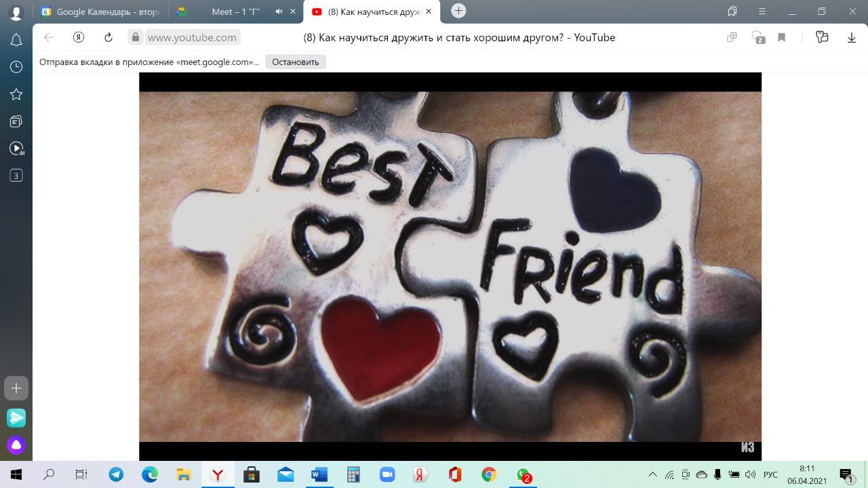This screenshot has height=488, width=868.
Task: Click the www.youtube.com address field
Action: (192, 38)
